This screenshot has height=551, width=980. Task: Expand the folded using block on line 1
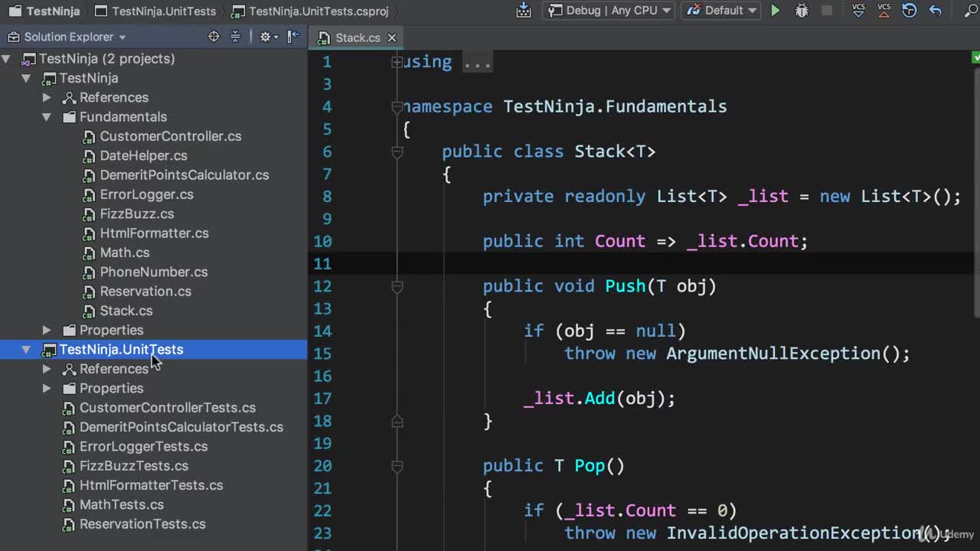(x=397, y=62)
